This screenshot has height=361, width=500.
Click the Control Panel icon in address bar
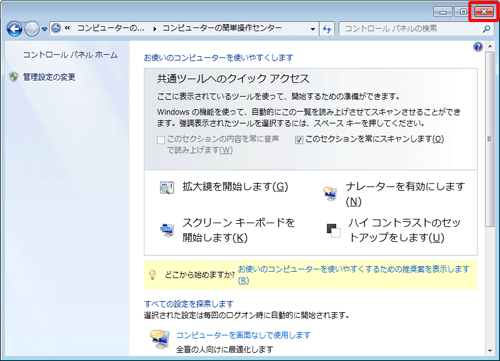(x=56, y=28)
